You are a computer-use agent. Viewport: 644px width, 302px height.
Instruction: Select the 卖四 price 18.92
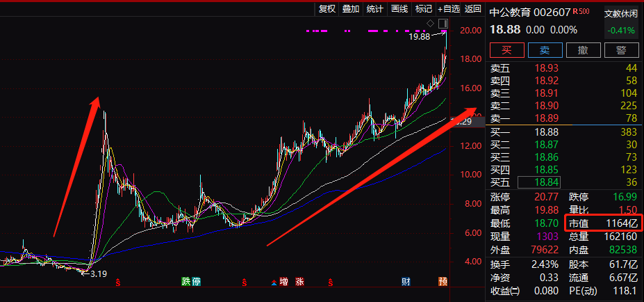point(546,81)
